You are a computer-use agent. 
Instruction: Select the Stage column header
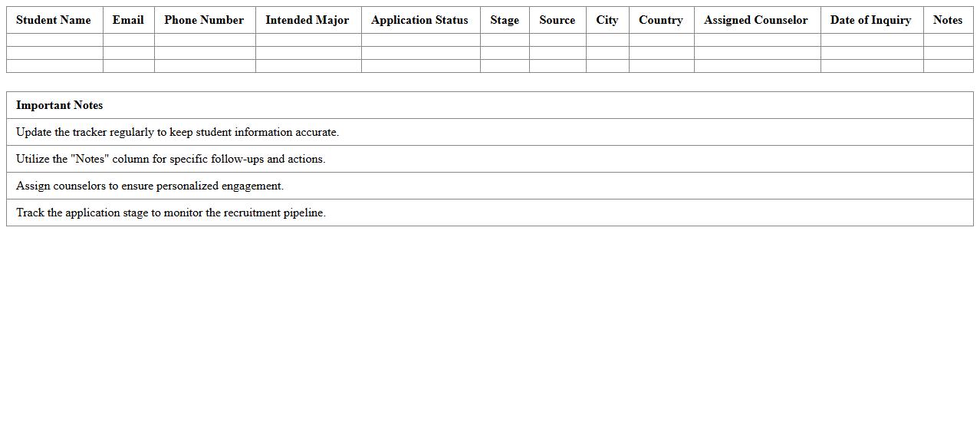coord(505,20)
